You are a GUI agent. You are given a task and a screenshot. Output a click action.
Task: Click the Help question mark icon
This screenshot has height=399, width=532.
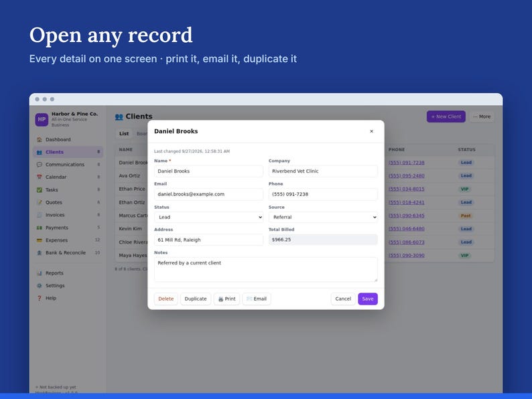point(40,298)
